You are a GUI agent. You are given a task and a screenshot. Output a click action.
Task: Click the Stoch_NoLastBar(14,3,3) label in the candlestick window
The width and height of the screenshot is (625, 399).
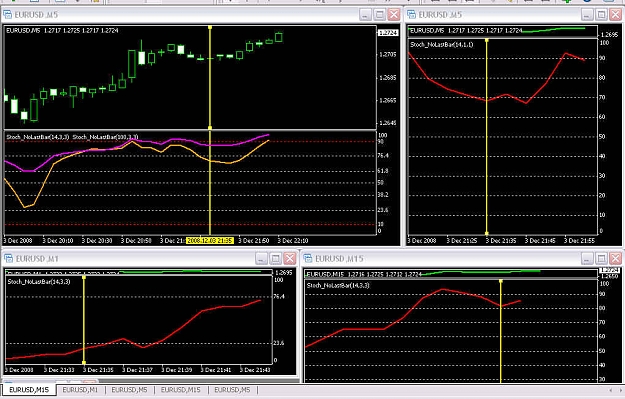38,137
